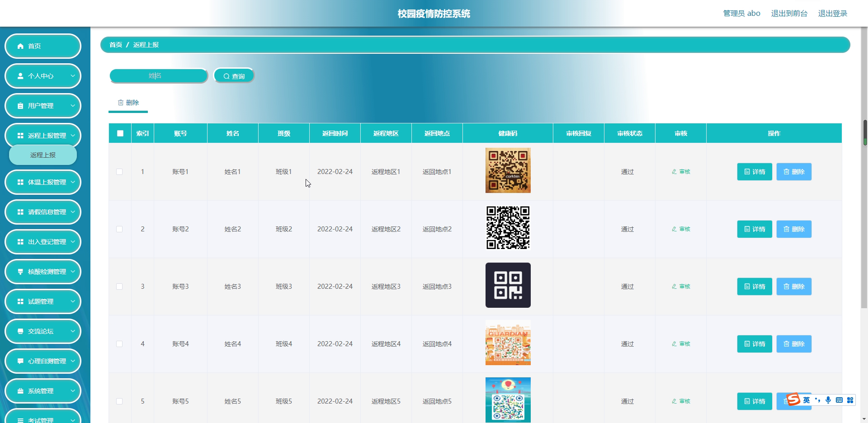Click the microphone icon in the IME toolbar
The height and width of the screenshot is (423, 868).
point(828,400)
